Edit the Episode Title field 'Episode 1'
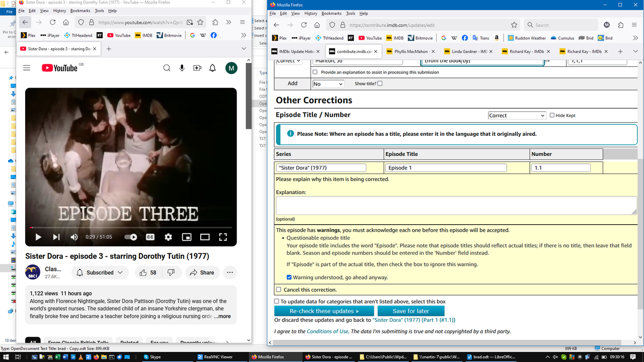 coord(446,168)
